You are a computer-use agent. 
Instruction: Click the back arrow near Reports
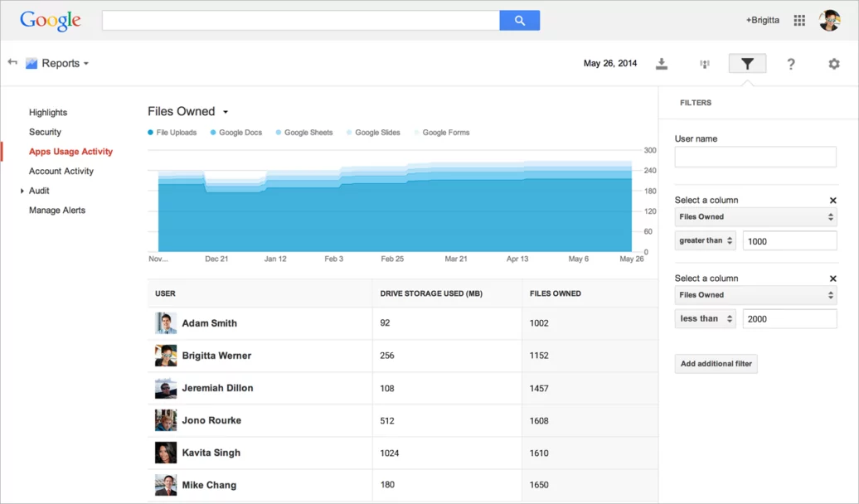pos(12,62)
